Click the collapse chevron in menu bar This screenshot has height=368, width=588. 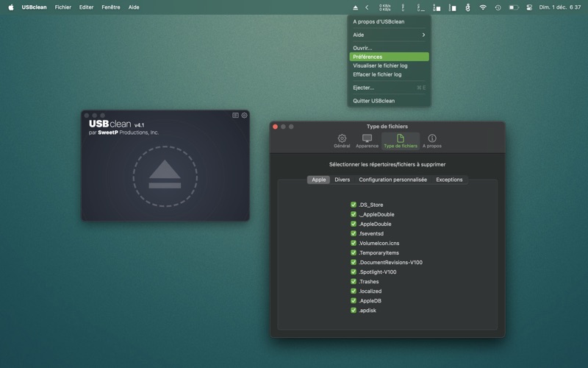click(367, 7)
